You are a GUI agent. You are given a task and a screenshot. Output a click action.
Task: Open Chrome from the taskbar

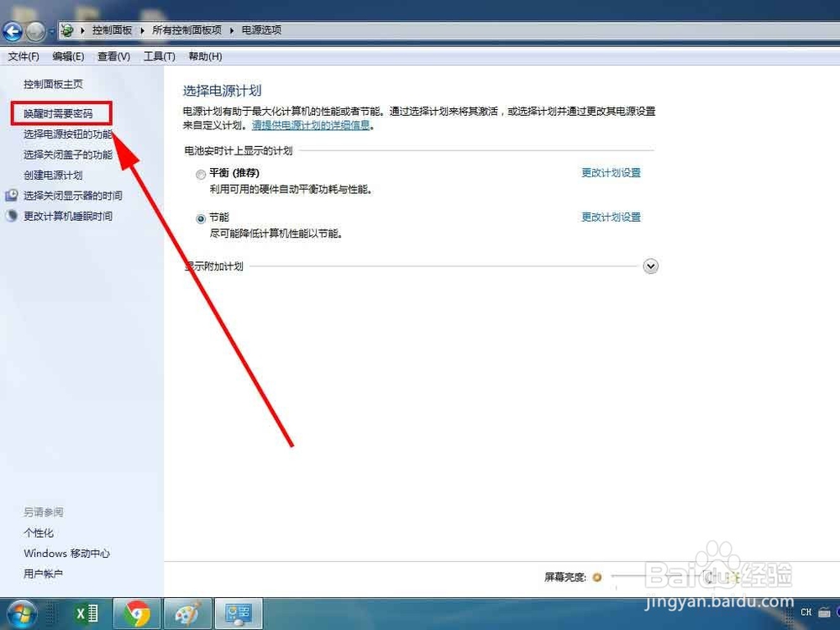point(137,614)
